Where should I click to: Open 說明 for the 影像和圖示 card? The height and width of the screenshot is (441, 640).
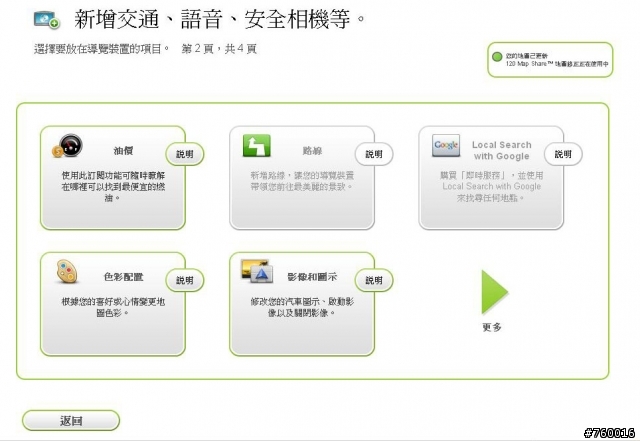[374, 281]
